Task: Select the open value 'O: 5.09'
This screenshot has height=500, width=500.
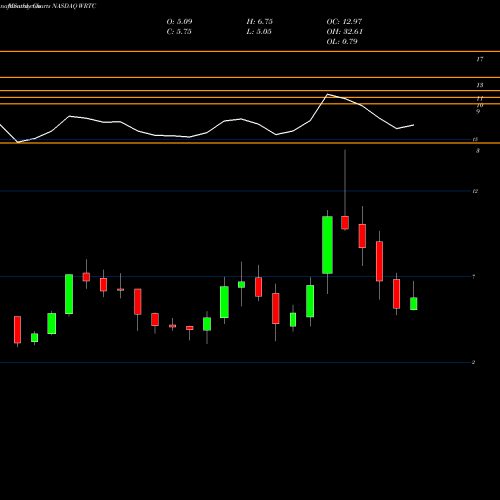Action: pos(179,22)
